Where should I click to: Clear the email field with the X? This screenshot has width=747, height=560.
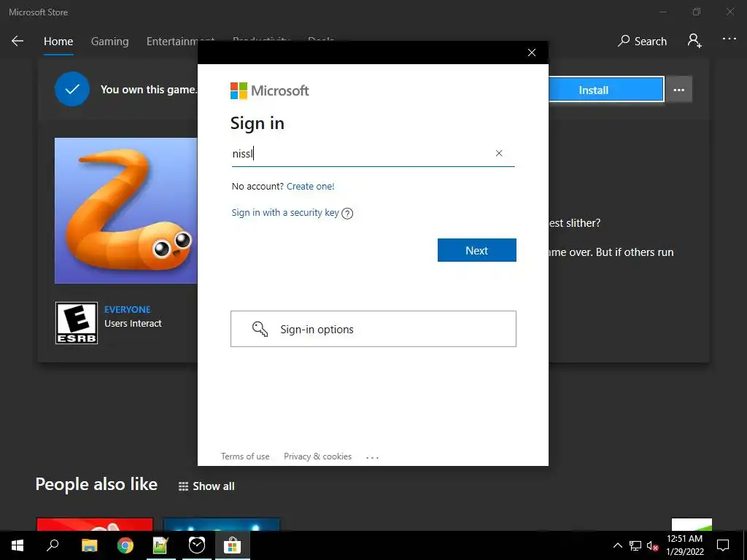click(x=499, y=153)
